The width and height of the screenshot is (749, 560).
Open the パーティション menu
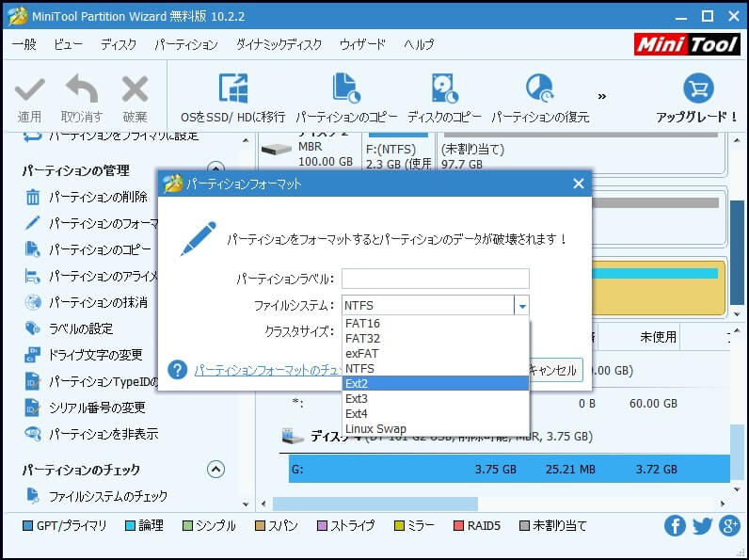(x=186, y=44)
